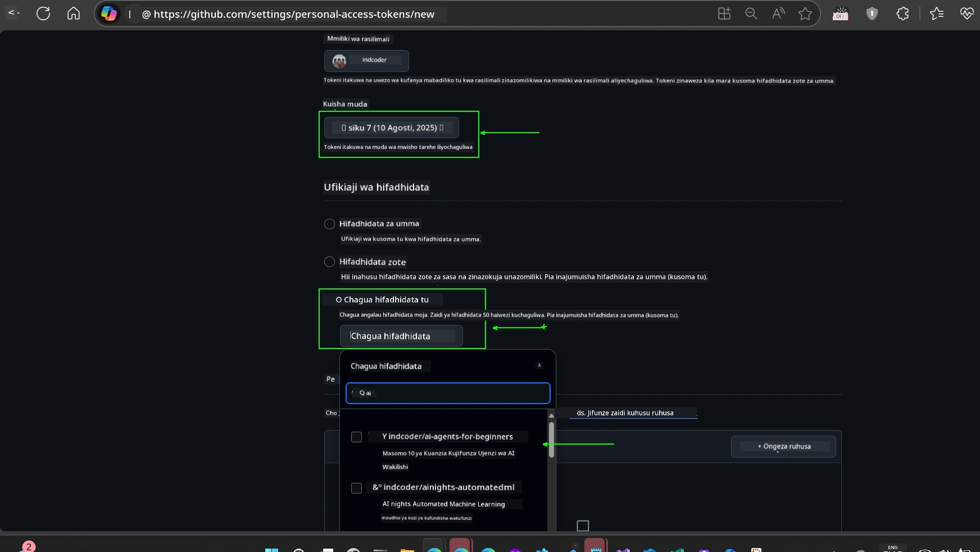Click the repository search input showing ai
The image size is (980, 552).
pyautogui.click(x=447, y=393)
